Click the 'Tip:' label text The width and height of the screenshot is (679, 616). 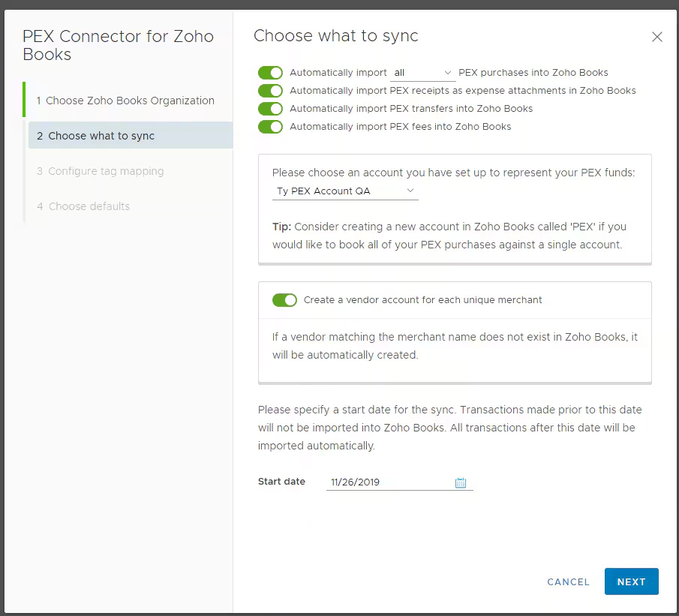[x=281, y=227]
